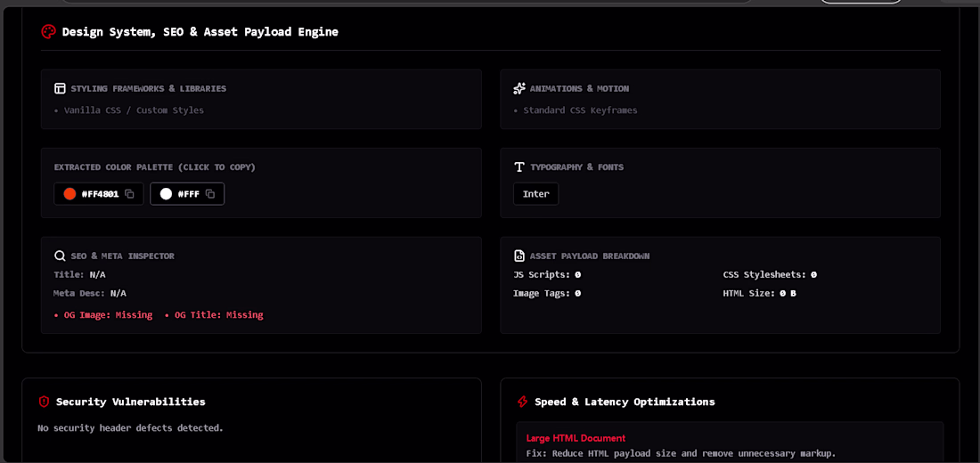980x463 pixels.
Task: Select the Inter font tag
Action: tap(535, 194)
